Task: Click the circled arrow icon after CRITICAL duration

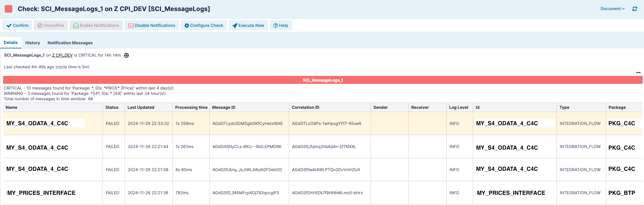Action: point(126,55)
